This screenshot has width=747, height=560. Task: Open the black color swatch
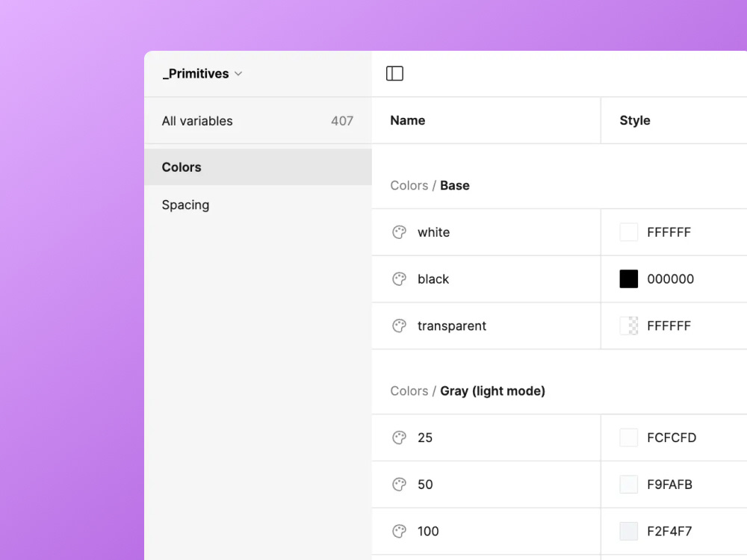click(x=628, y=279)
